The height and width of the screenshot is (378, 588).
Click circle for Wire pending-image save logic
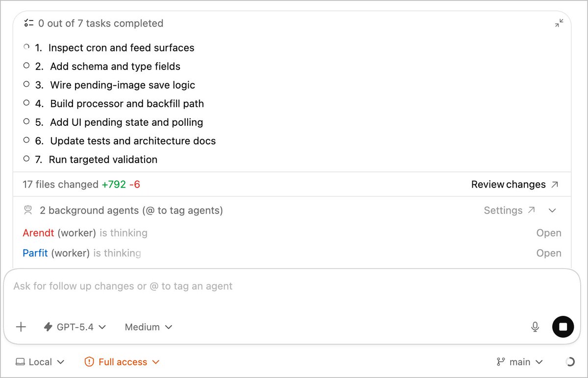point(26,84)
